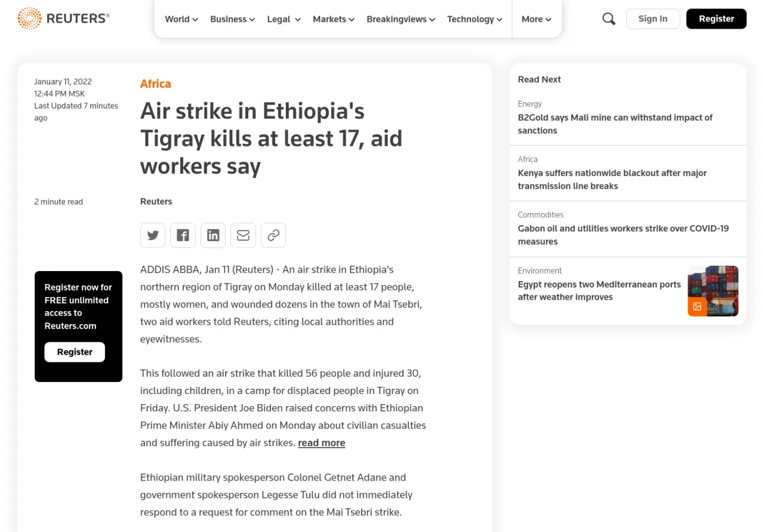Open B2Gold Mali mine story
Viewport: 764px width, 532px height.
click(615, 124)
